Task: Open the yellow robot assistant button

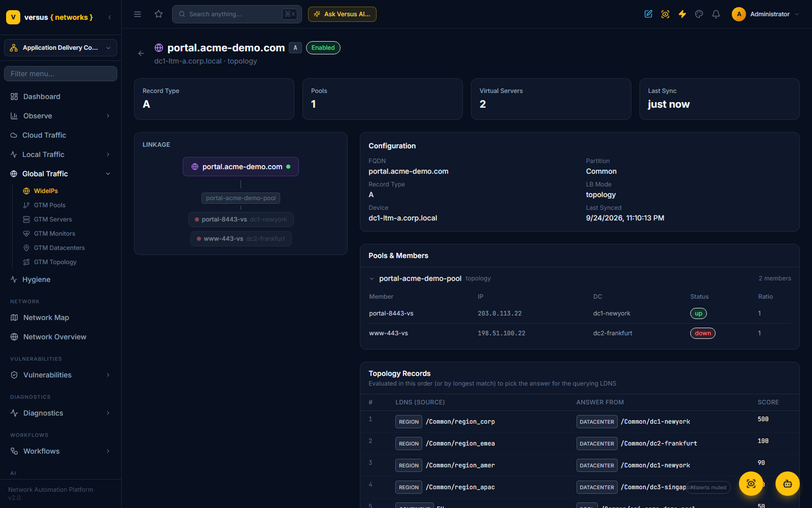Action: click(x=788, y=484)
